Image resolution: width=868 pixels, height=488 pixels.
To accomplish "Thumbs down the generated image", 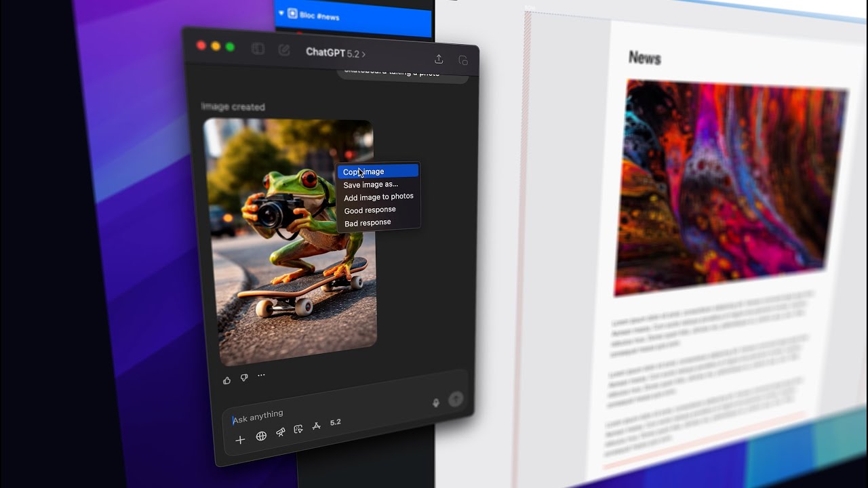I will click(x=244, y=378).
